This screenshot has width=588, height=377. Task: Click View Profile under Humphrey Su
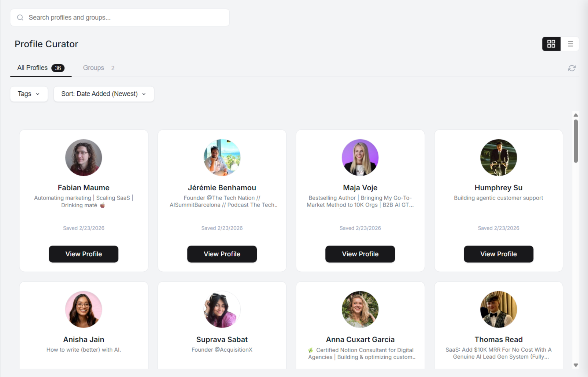pyautogui.click(x=498, y=254)
